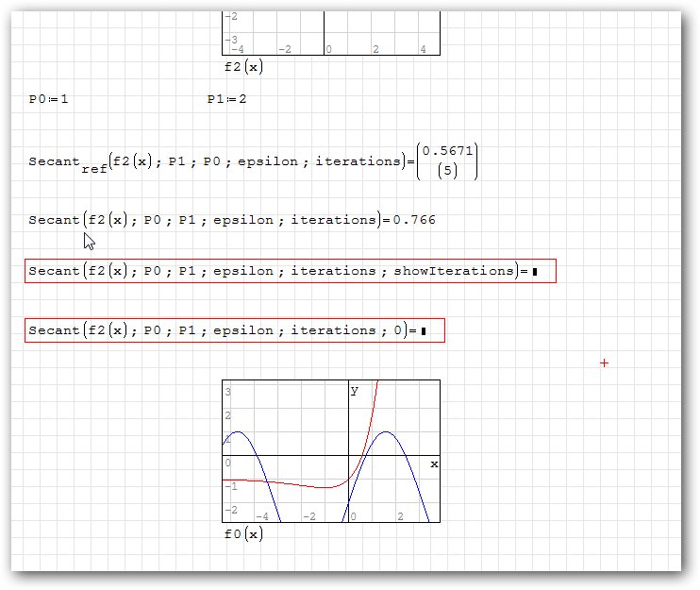Image resolution: width=700 pixels, height=590 pixels.
Task: Click result placeholder after Secant expression ending in 0
Action: [x=424, y=331]
